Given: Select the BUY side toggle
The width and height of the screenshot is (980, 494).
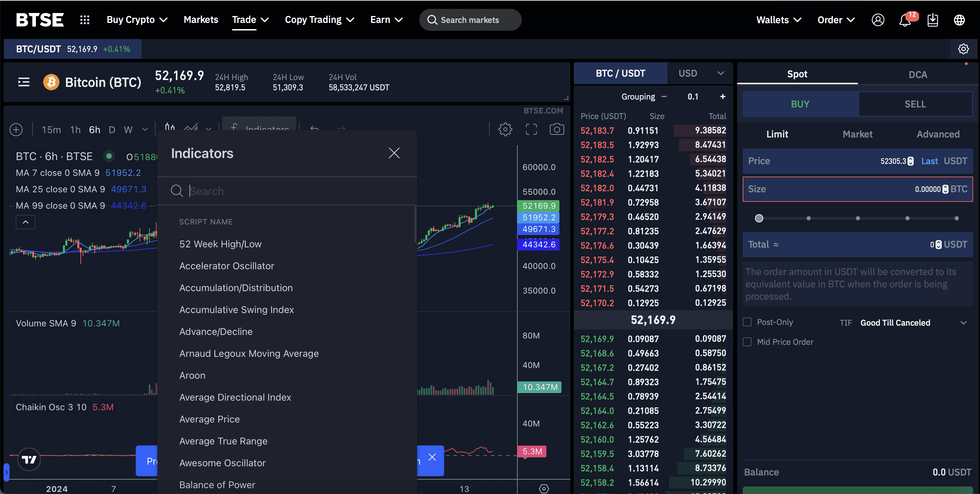Looking at the screenshot, I should click(800, 104).
